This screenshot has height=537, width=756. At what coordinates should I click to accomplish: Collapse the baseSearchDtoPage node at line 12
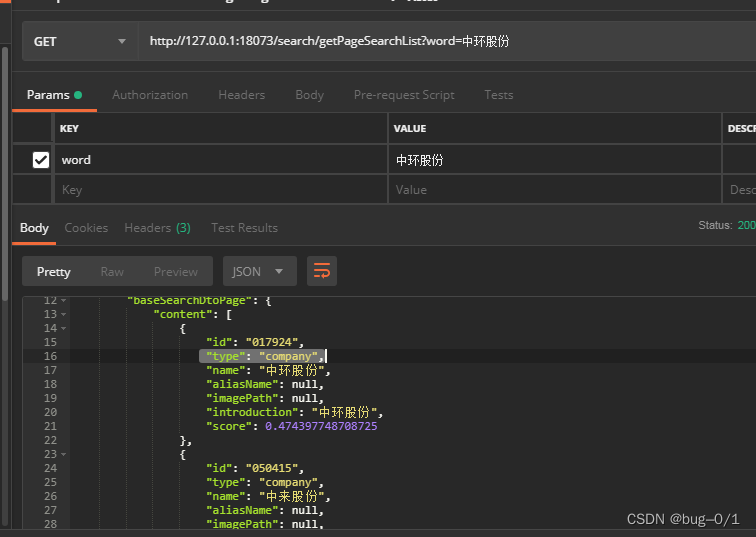tap(64, 300)
